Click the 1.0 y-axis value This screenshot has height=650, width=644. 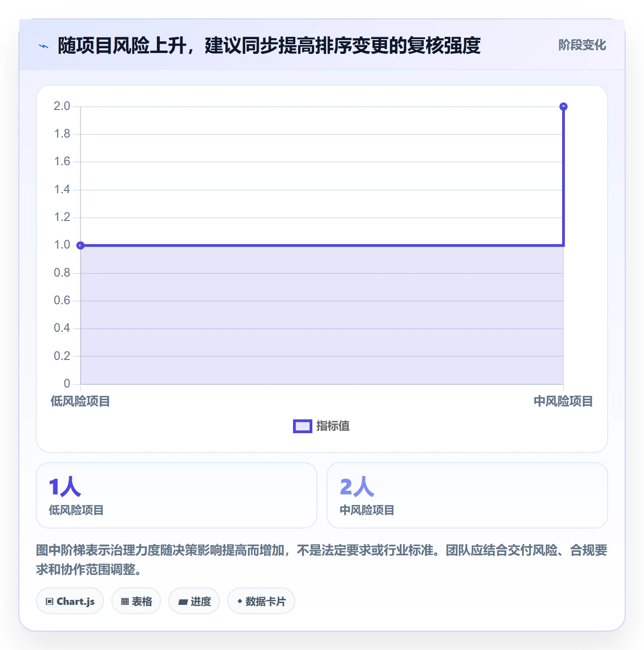point(62,245)
